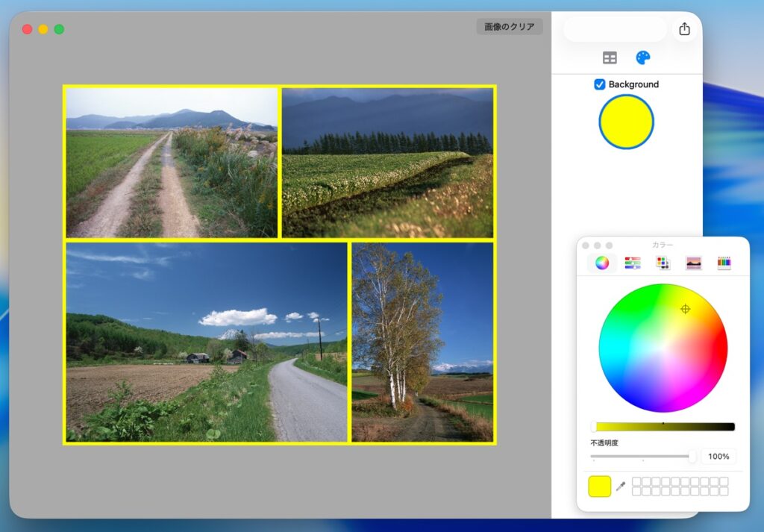Open the color wheel picker mode
This screenshot has height=532, width=764.
point(602,263)
